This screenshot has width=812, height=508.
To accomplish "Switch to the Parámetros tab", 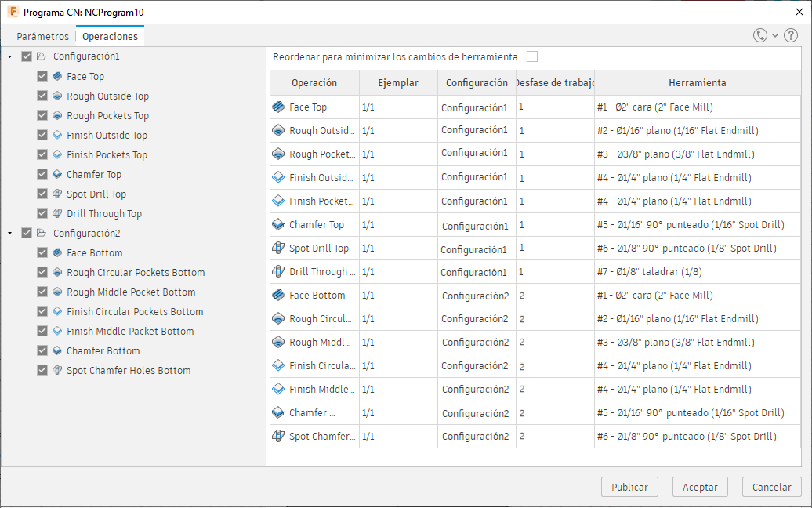I will (x=42, y=36).
